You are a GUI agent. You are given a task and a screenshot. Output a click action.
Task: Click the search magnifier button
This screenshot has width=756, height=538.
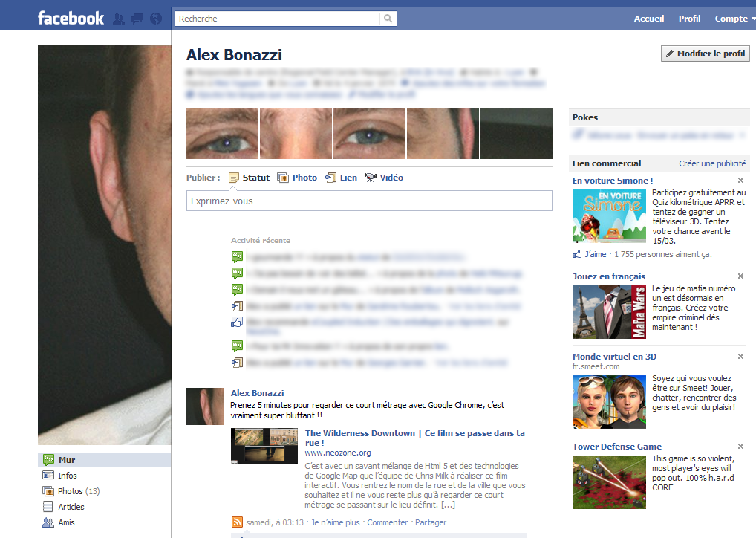pyautogui.click(x=388, y=19)
